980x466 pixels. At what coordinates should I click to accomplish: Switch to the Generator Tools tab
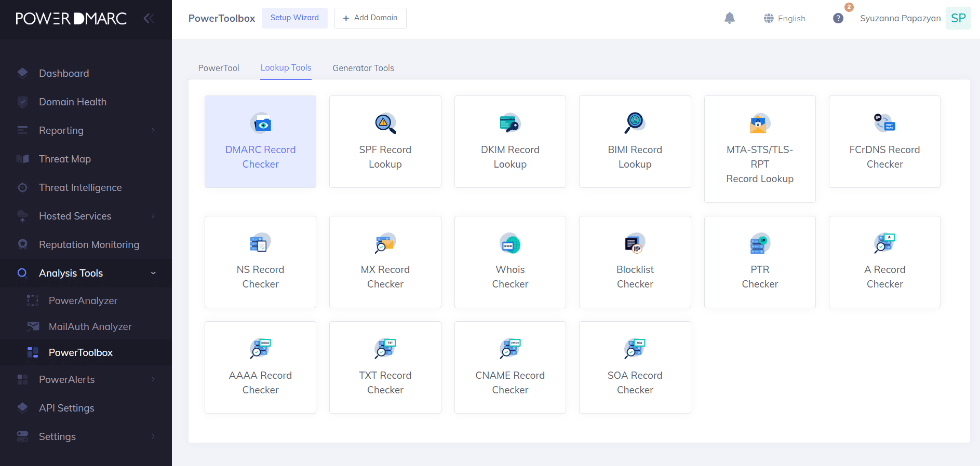click(x=363, y=68)
